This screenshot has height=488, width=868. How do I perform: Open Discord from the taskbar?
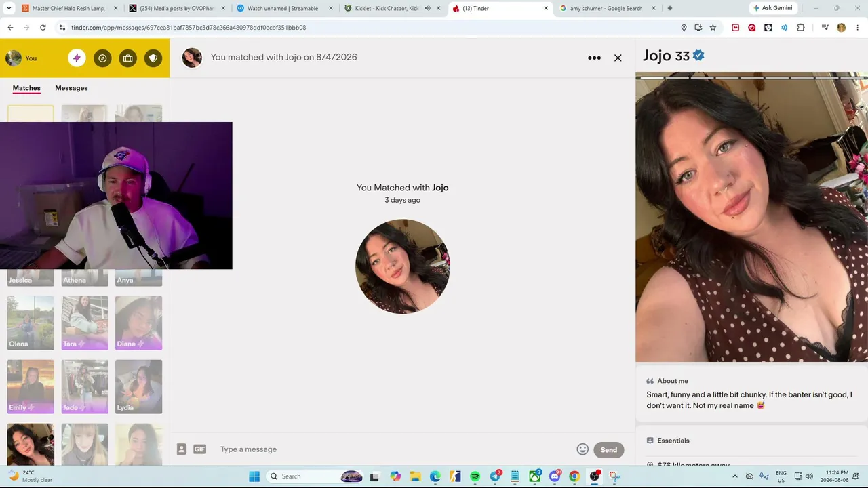point(555,476)
